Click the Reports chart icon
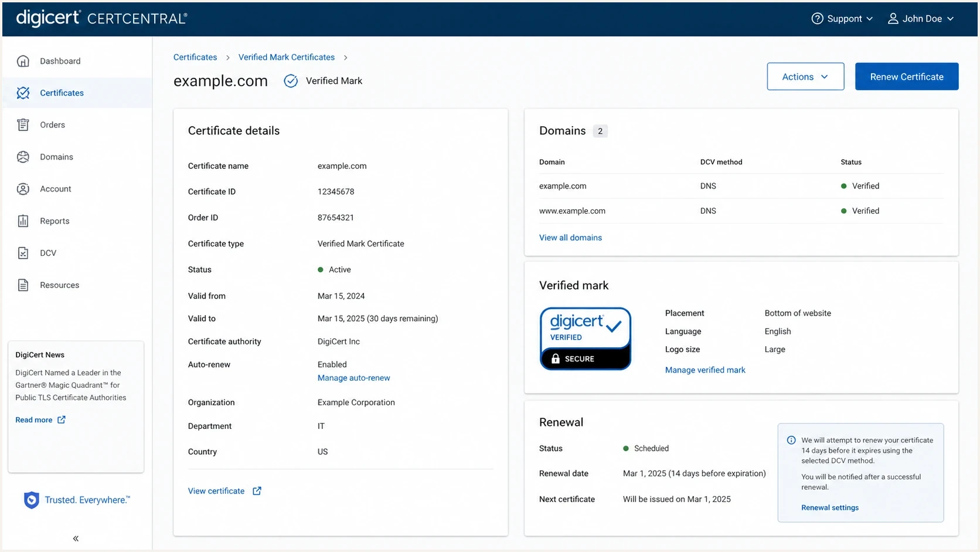Viewport: 980px width, 552px height. click(x=23, y=221)
